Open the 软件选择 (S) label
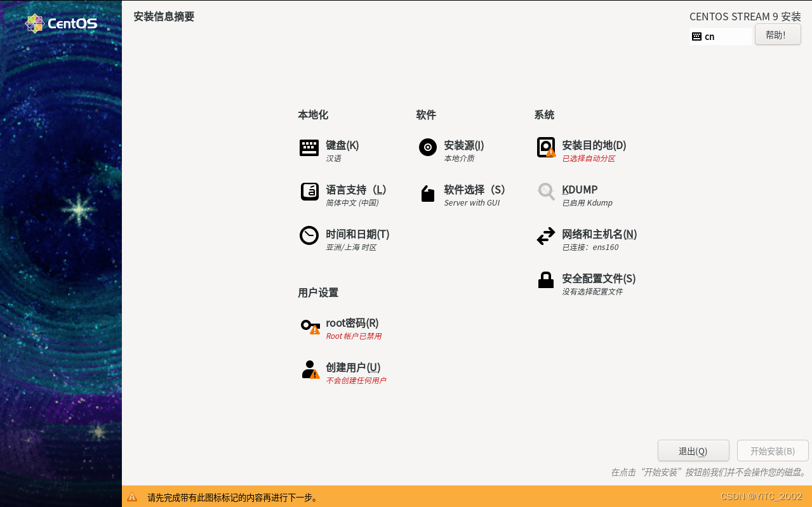The width and height of the screenshot is (812, 507). [474, 190]
